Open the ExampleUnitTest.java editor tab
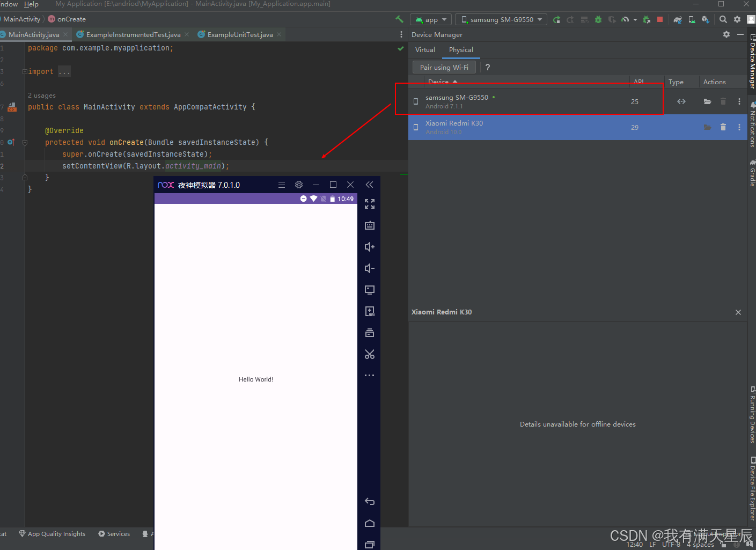The width and height of the screenshot is (756, 550). [x=239, y=35]
